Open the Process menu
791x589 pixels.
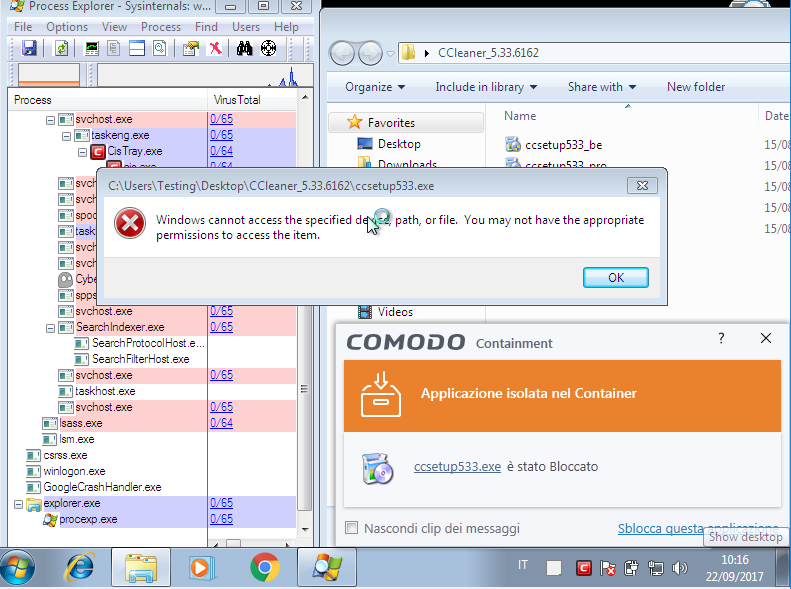click(x=160, y=27)
